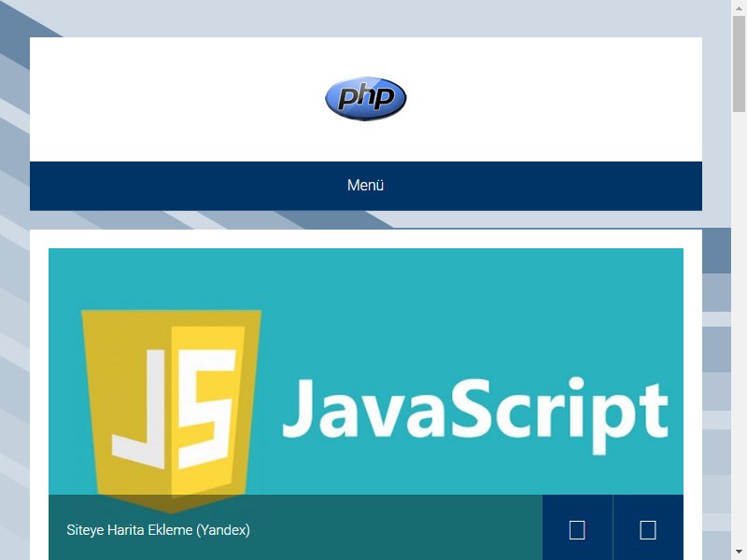Click the page's vertical scrollbar thumb
This screenshot has width=747, height=560.
point(739,63)
